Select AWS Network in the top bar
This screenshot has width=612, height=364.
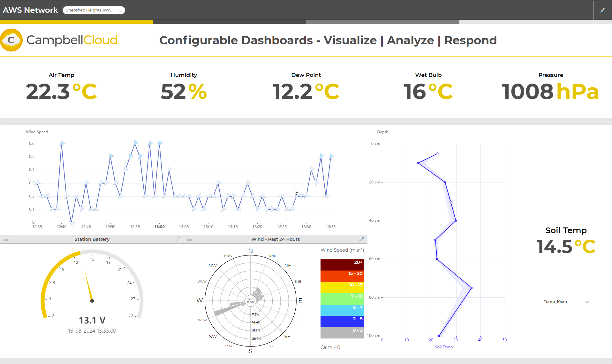pos(30,10)
